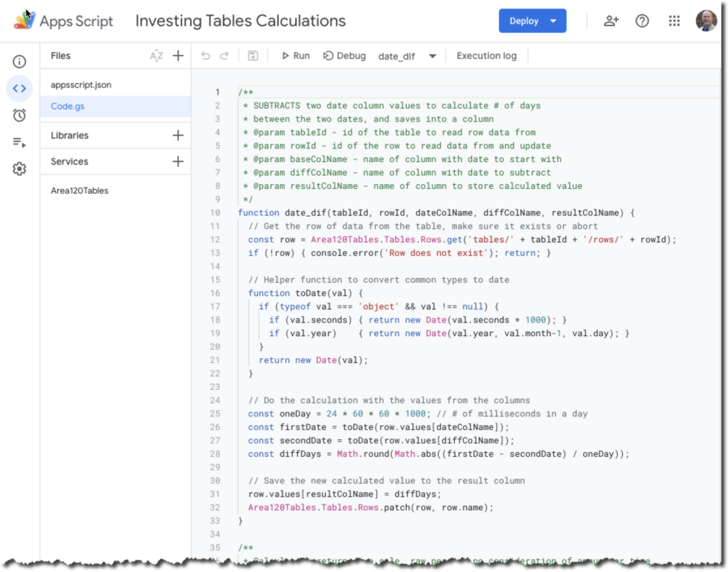Viewport: 728px width, 572px height.
Task: Add a library using plus button
Action: 178,135
